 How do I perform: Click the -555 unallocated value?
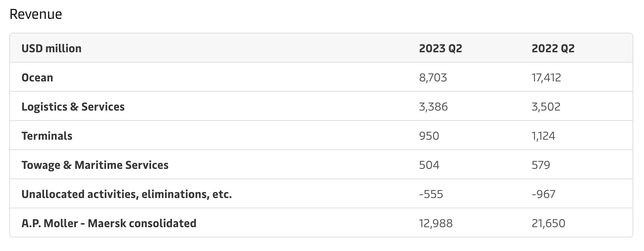tap(431, 194)
